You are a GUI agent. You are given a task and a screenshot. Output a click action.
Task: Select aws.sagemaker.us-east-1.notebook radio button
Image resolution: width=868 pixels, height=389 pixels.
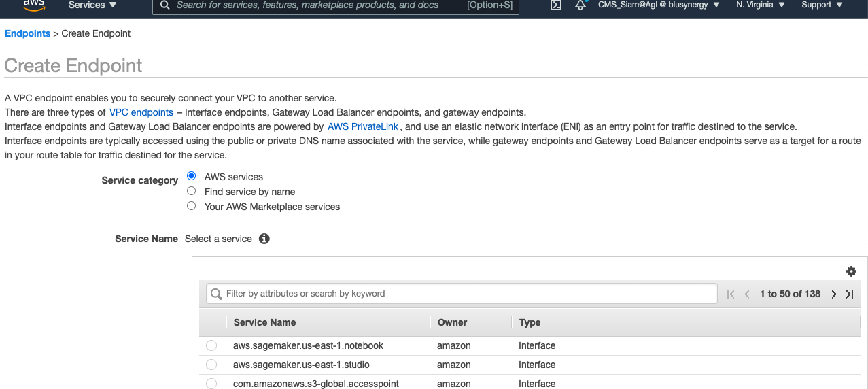click(x=211, y=345)
